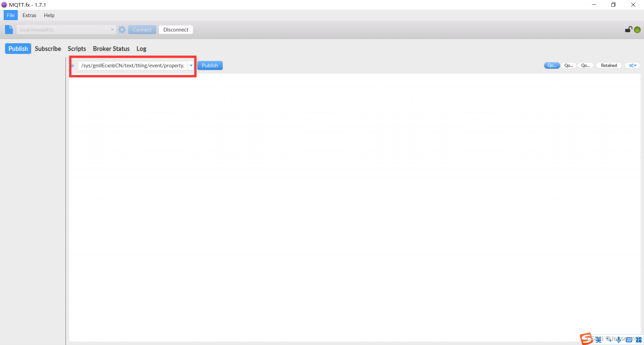Viewport: 644px width, 345px height.
Task: Open the local mosquitto profile dropdown
Action: (x=66, y=30)
